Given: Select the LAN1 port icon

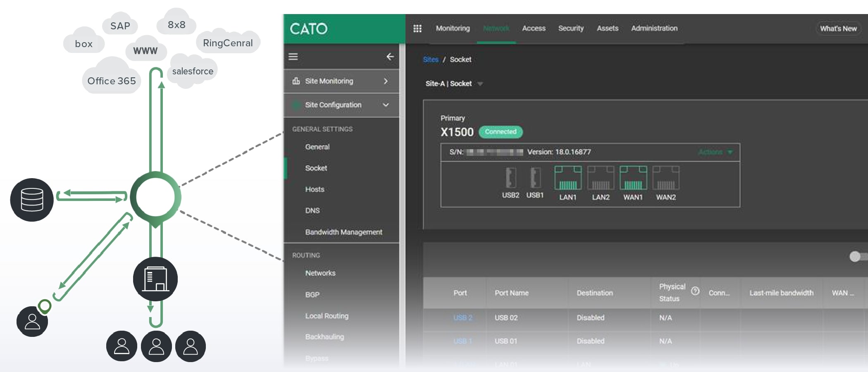Looking at the screenshot, I should point(568,178).
